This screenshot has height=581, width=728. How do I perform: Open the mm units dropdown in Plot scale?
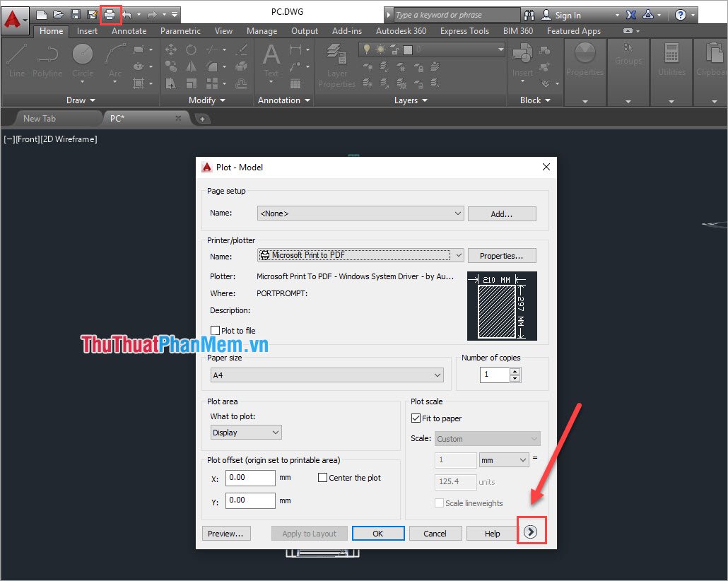(x=504, y=460)
